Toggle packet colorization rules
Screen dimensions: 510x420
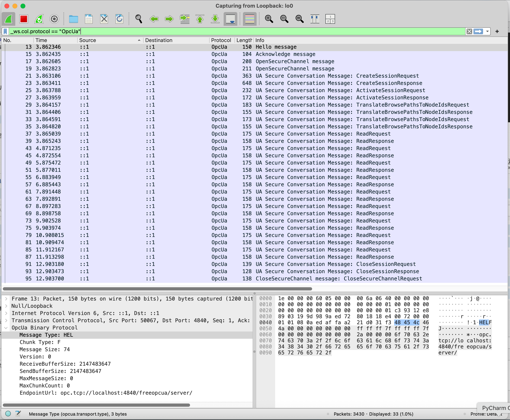250,19
